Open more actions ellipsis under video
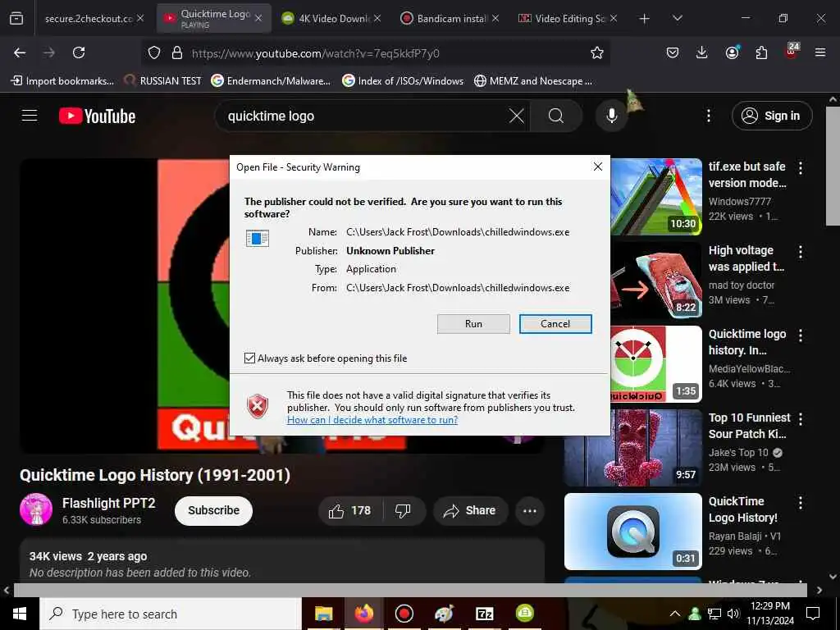This screenshot has width=840, height=630. (x=530, y=510)
